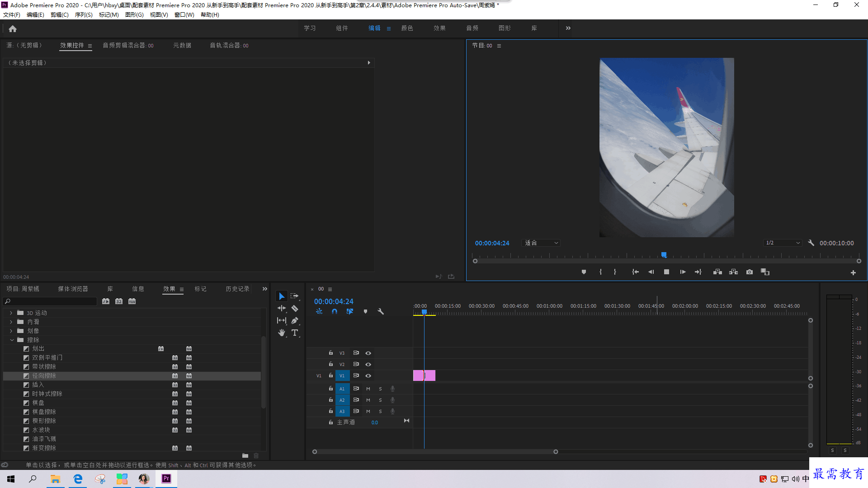Image resolution: width=868 pixels, height=488 pixels.
Task: Open the button editor plus icon
Action: [853, 272]
